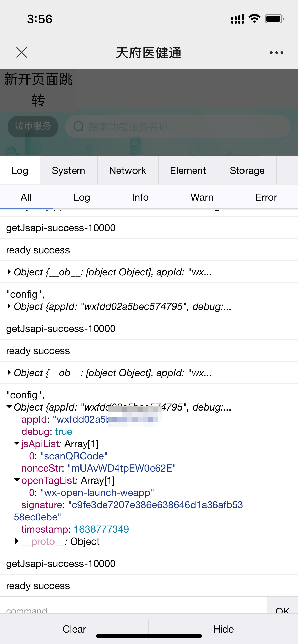Click the signature hash value
This screenshot has width=298, height=644.
(x=128, y=511)
